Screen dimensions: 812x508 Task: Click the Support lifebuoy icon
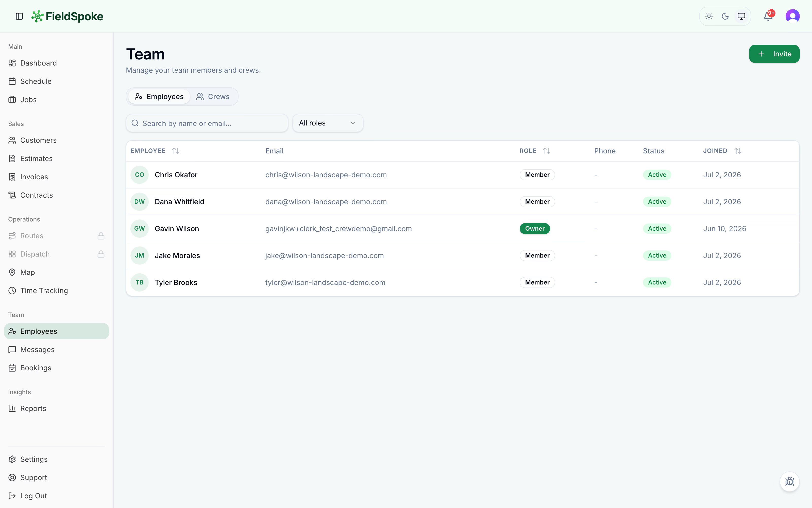12,478
